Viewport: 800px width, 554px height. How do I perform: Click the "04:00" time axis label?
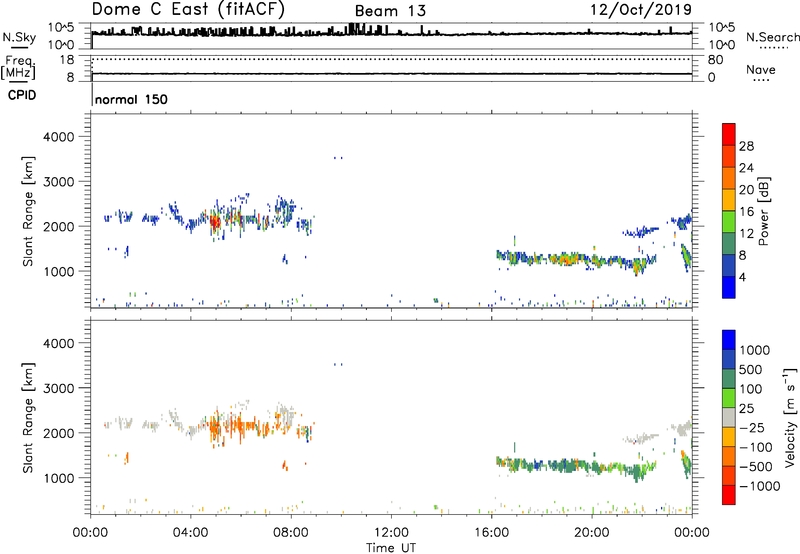coord(190,533)
